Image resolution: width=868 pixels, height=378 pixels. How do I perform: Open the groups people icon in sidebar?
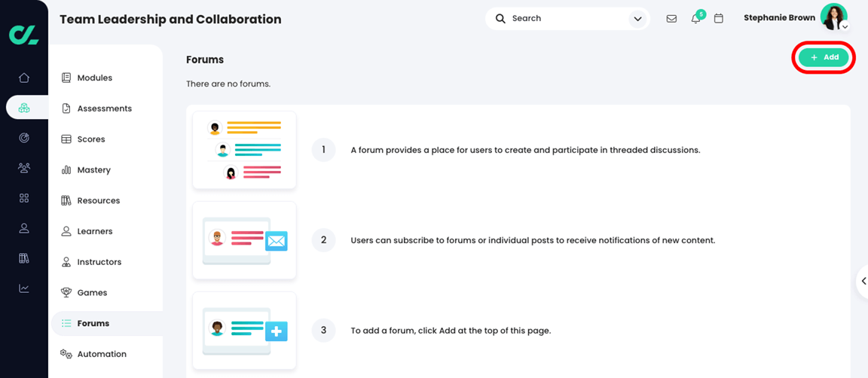click(24, 168)
